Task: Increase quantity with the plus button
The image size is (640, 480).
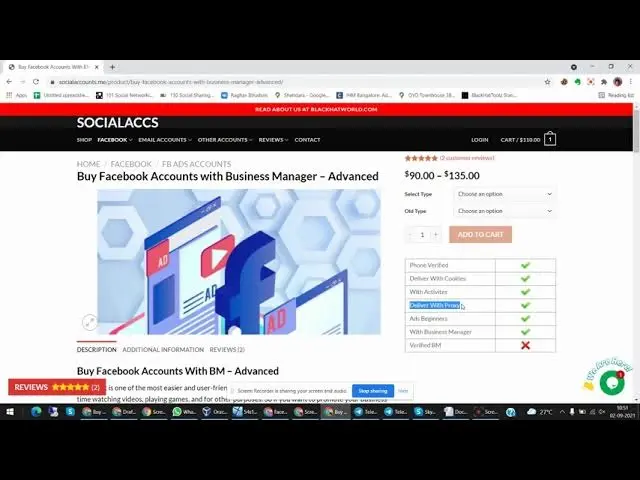Action: (x=436, y=235)
